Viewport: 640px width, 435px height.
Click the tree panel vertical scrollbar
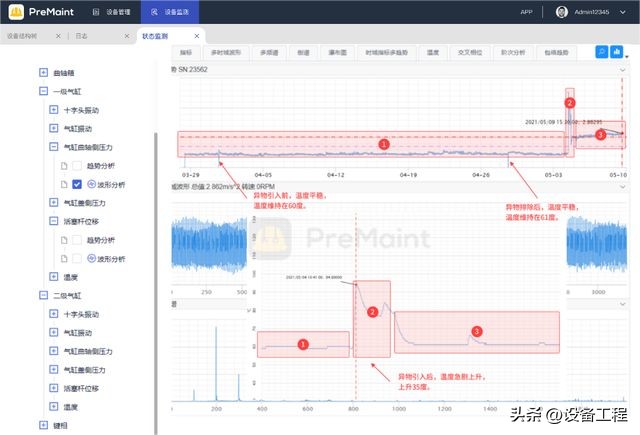coord(156,282)
